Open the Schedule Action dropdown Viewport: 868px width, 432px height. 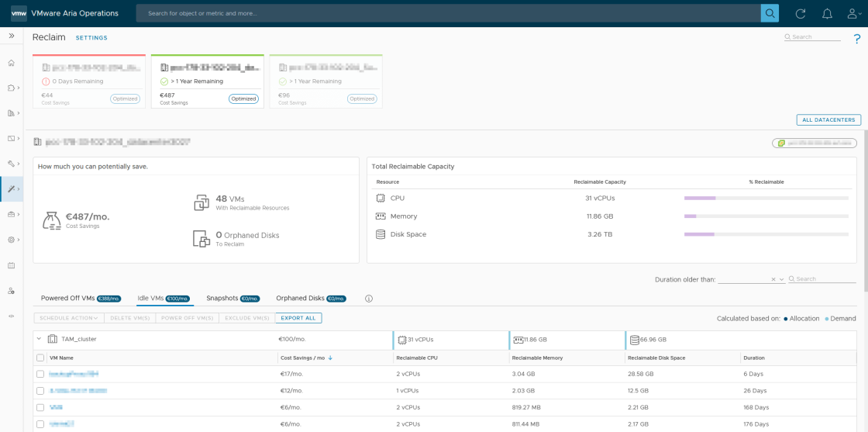pyautogui.click(x=69, y=318)
